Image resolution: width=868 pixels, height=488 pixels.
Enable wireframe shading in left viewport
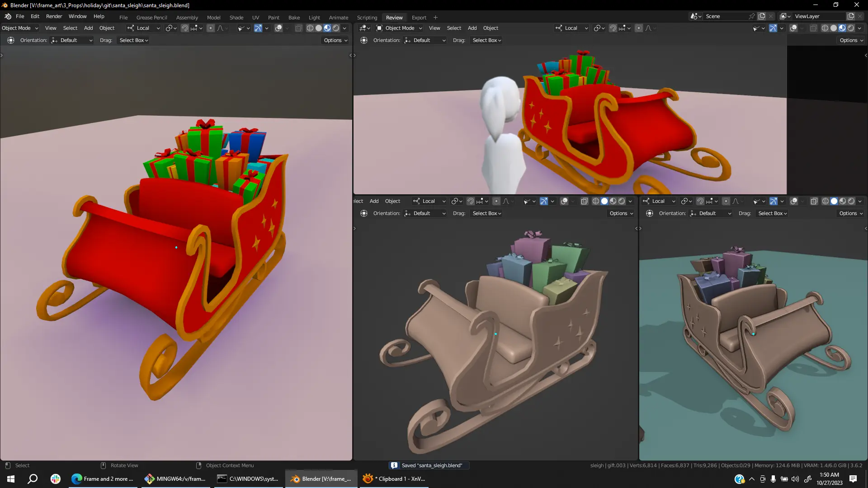tap(310, 28)
